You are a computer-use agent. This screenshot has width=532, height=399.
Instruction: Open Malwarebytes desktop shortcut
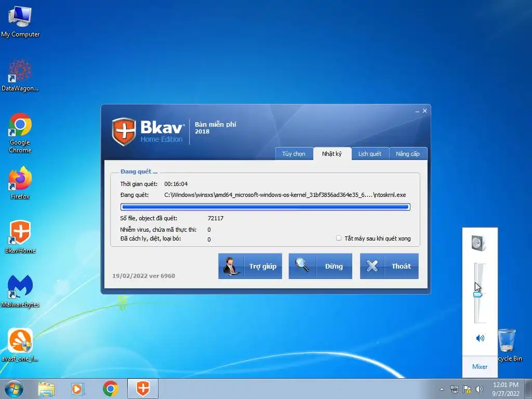(x=20, y=291)
